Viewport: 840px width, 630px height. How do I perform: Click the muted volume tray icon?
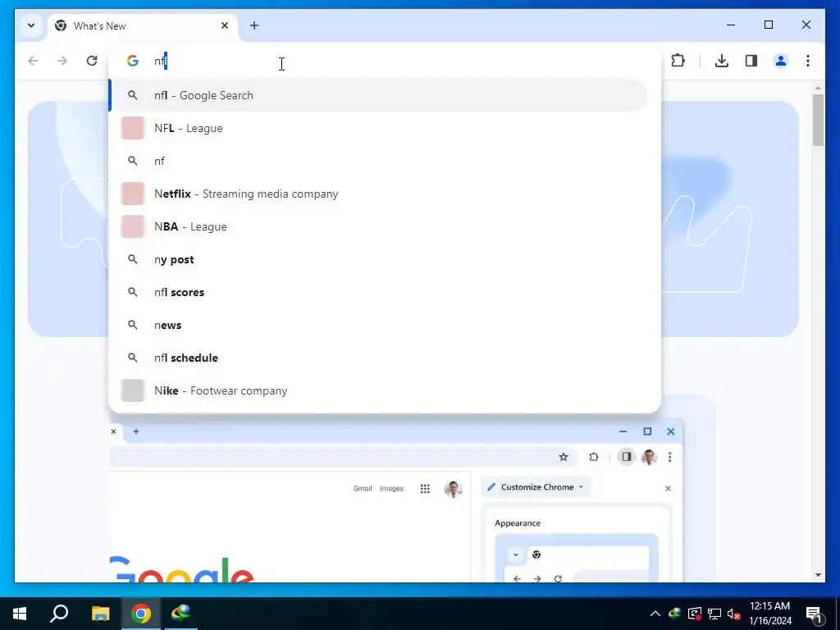click(734, 614)
